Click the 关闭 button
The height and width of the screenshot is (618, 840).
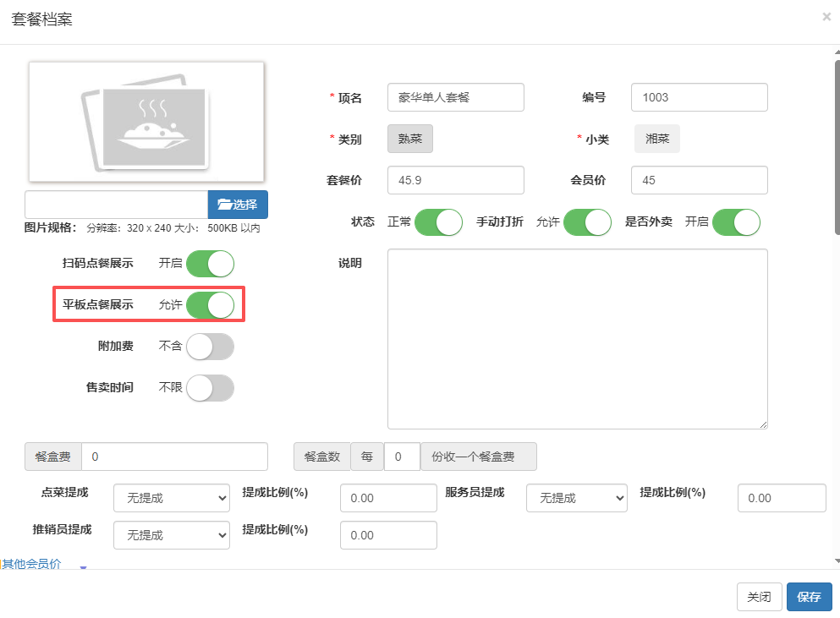click(759, 597)
